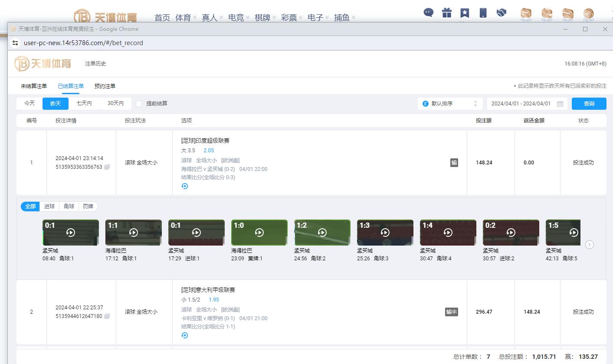
Task: Click address bar URL field
Action: 83,43
